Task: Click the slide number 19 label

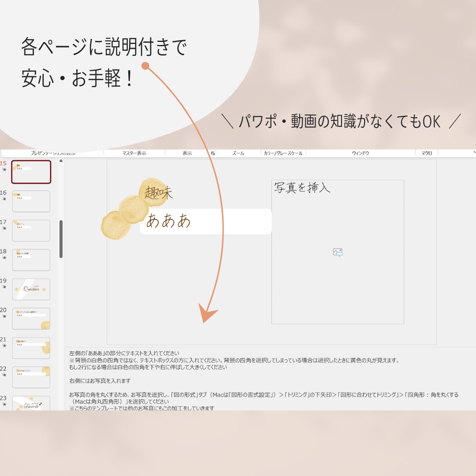Action: pos(4,281)
